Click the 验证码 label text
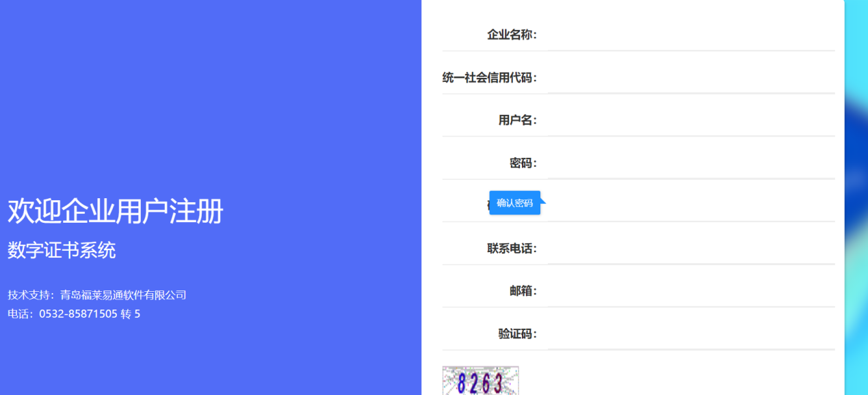This screenshot has width=868, height=395. click(x=517, y=333)
